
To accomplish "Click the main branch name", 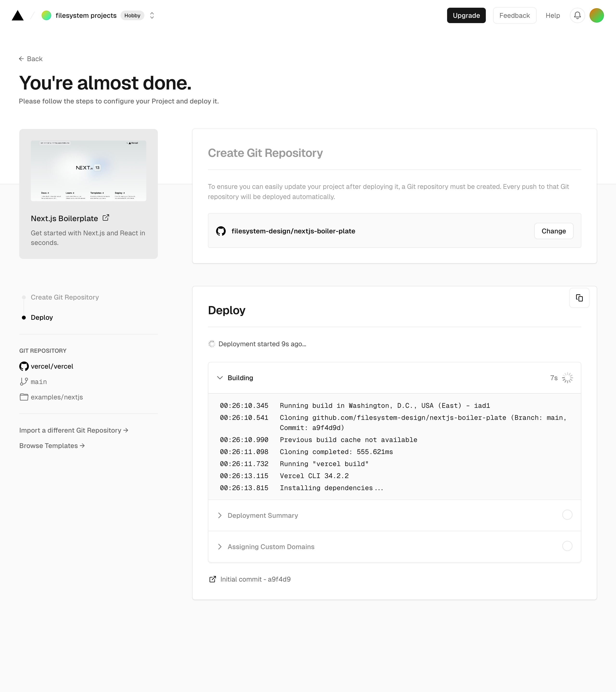I will tap(38, 382).
